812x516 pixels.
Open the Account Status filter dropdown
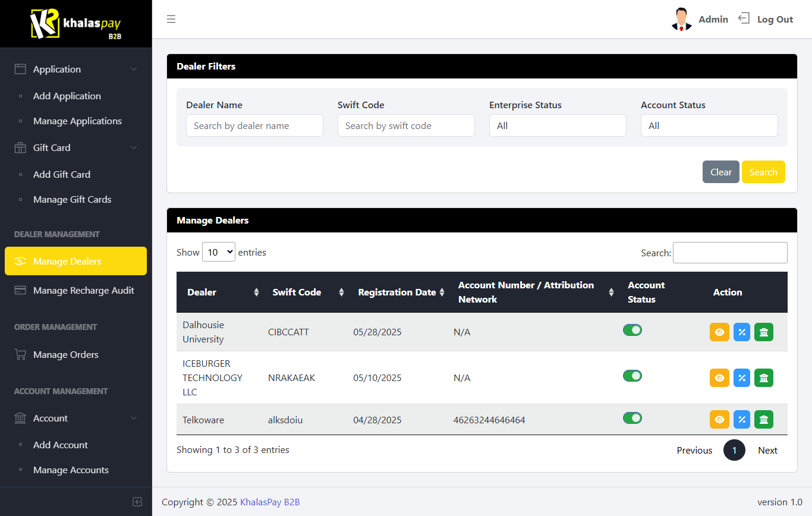pyautogui.click(x=709, y=125)
